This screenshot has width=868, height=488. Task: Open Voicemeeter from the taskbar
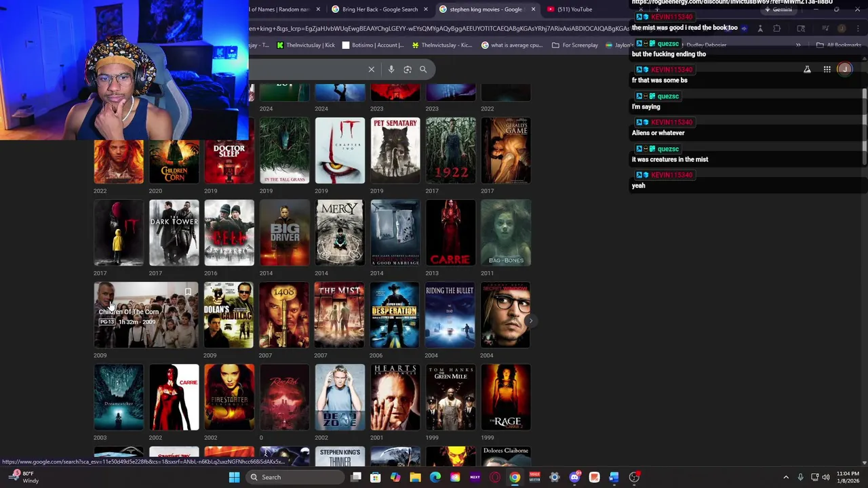pyautogui.click(x=534, y=477)
